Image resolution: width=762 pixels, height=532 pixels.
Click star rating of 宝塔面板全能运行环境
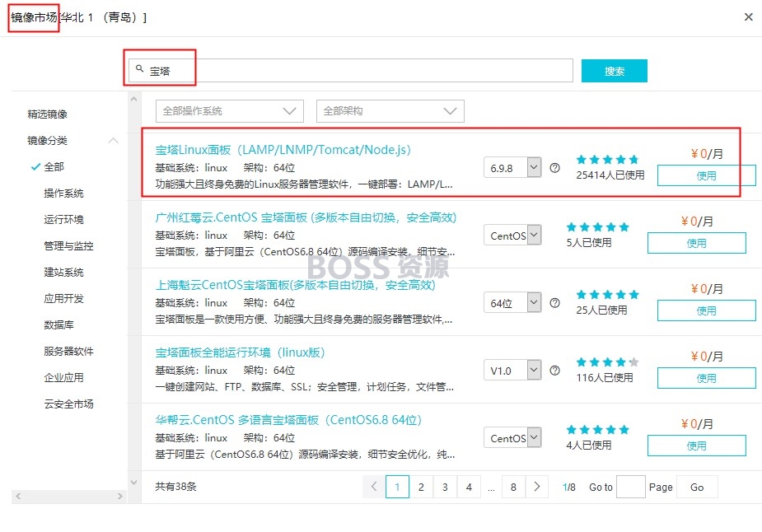coord(607,362)
